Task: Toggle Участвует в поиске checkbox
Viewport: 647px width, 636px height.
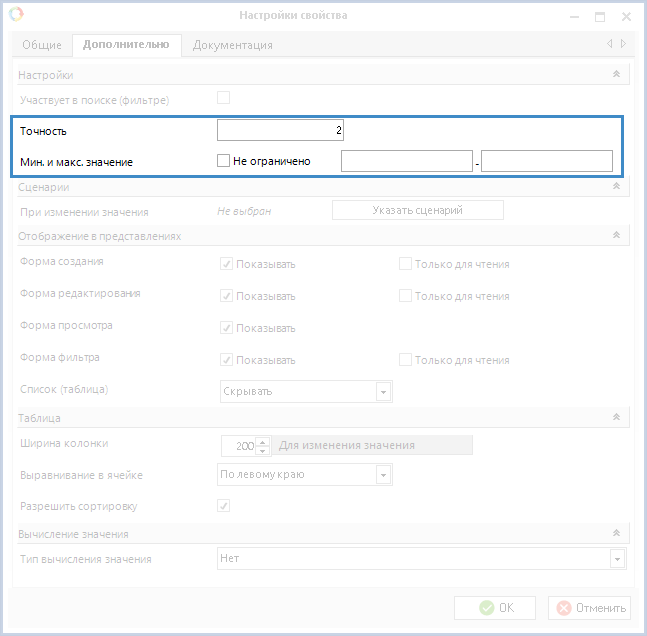Action: (x=224, y=98)
